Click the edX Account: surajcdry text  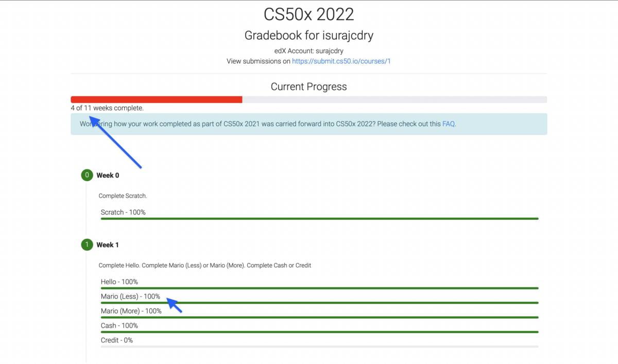click(309, 51)
